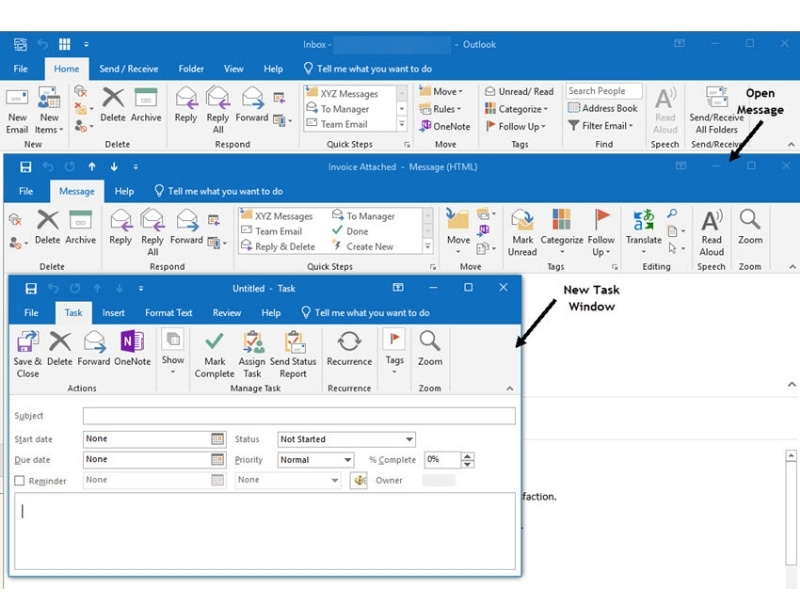This screenshot has width=800, height=600.
Task: Click save icon in Task title bar
Action: [31, 289]
